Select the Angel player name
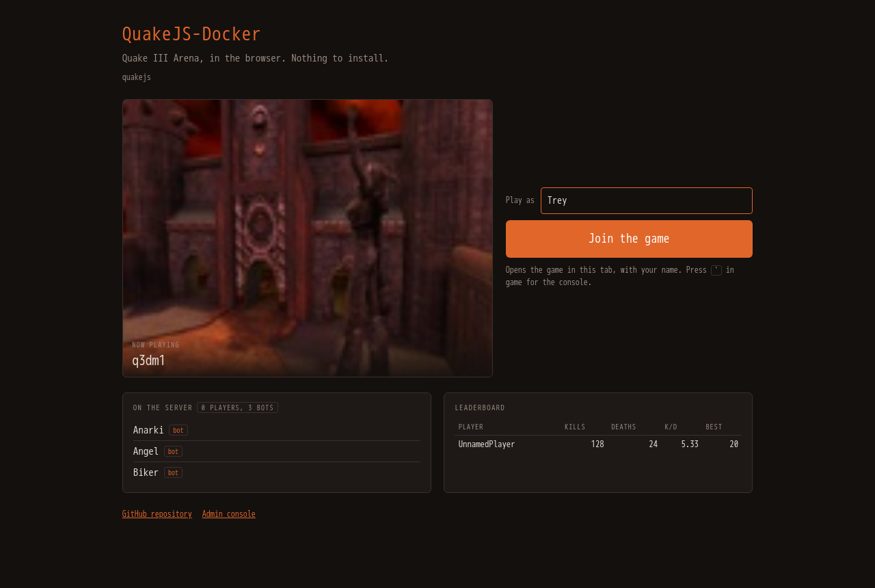The height and width of the screenshot is (588, 875). [x=146, y=451]
